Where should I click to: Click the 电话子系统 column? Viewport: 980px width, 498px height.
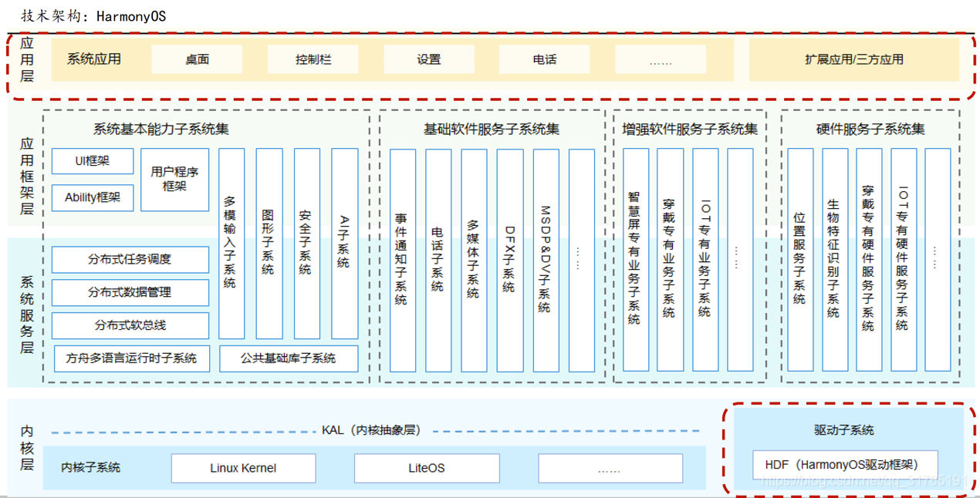pyautogui.click(x=438, y=260)
